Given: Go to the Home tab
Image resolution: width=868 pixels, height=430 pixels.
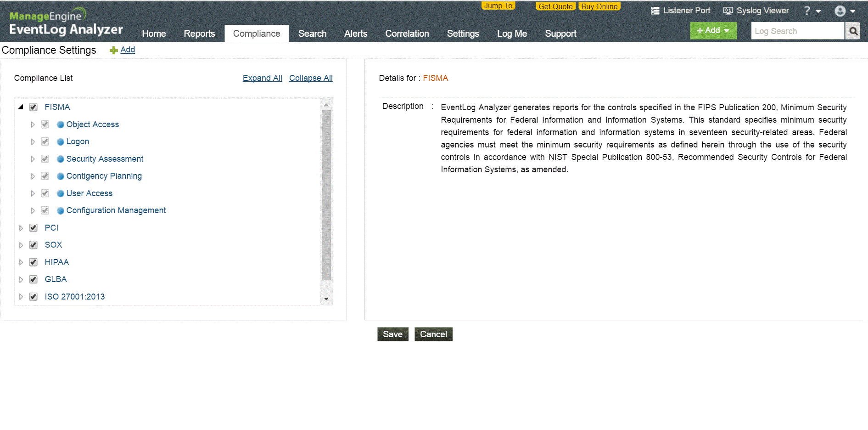Looking at the screenshot, I should [154, 34].
